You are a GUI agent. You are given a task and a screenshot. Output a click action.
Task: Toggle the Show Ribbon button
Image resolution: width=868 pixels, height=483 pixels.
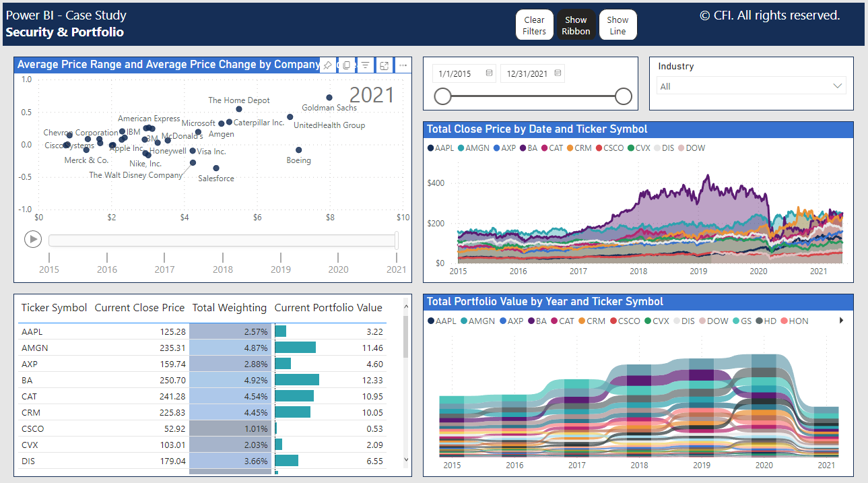pos(576,26)
